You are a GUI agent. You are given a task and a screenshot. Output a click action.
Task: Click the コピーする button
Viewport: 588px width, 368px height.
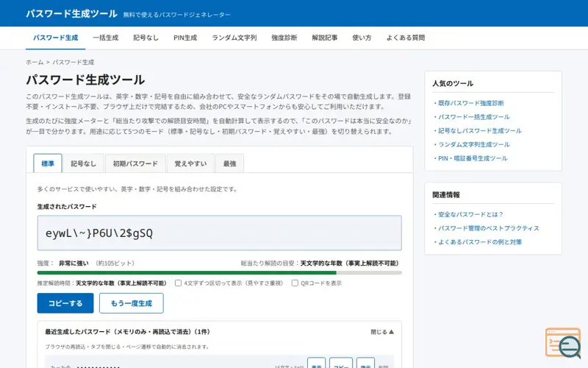[x=65, y=303]
